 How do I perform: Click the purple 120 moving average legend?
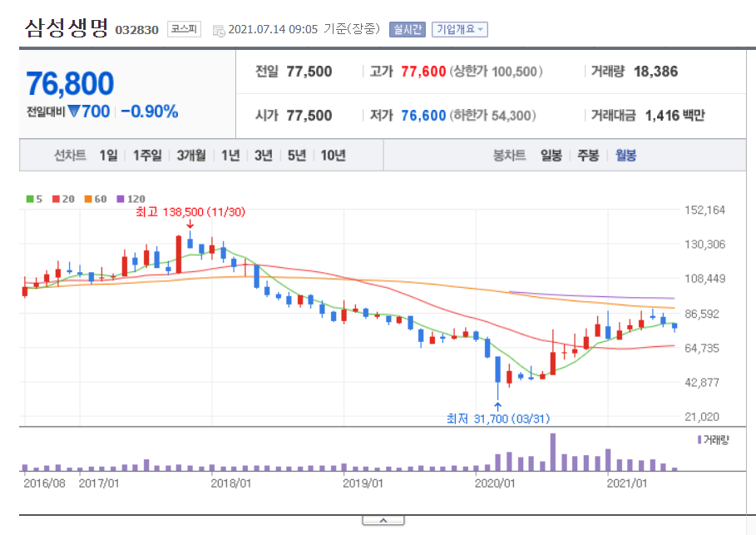(x=131, y=199)
